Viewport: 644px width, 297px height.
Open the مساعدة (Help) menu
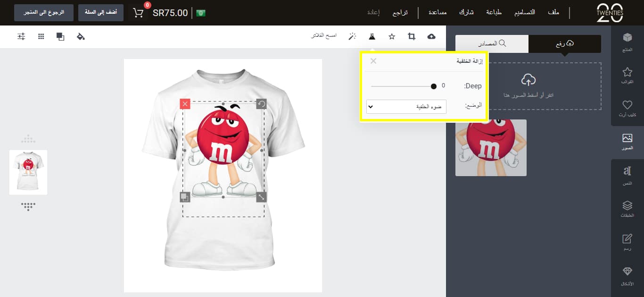438,12
